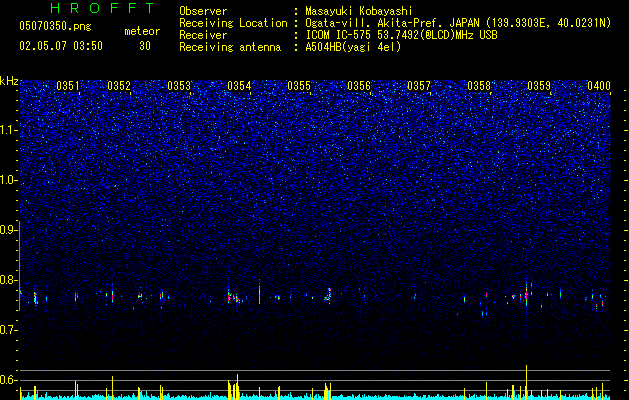Image resolution: width=629 pixels, height=400 pixels.
Task: Click the kHz axis unit label
Action: click(9, 81)
